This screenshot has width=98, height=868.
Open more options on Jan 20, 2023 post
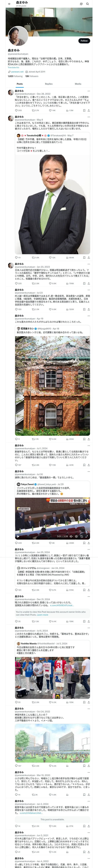89,264
